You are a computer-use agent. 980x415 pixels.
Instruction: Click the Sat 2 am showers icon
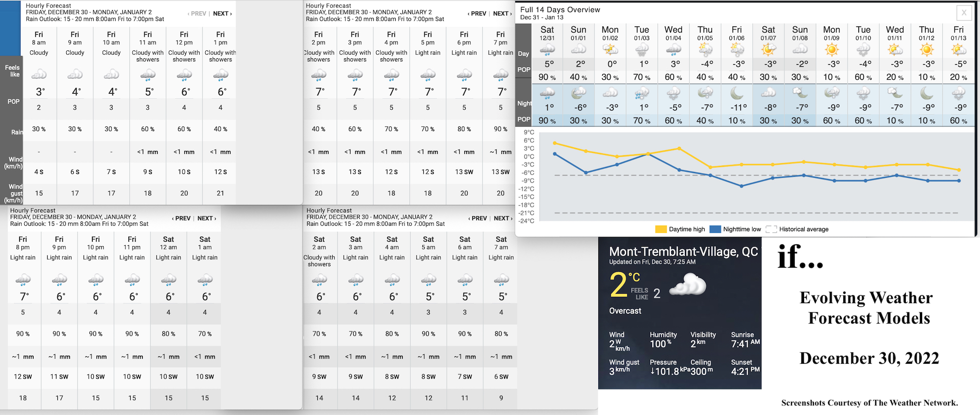click(319, 280)
